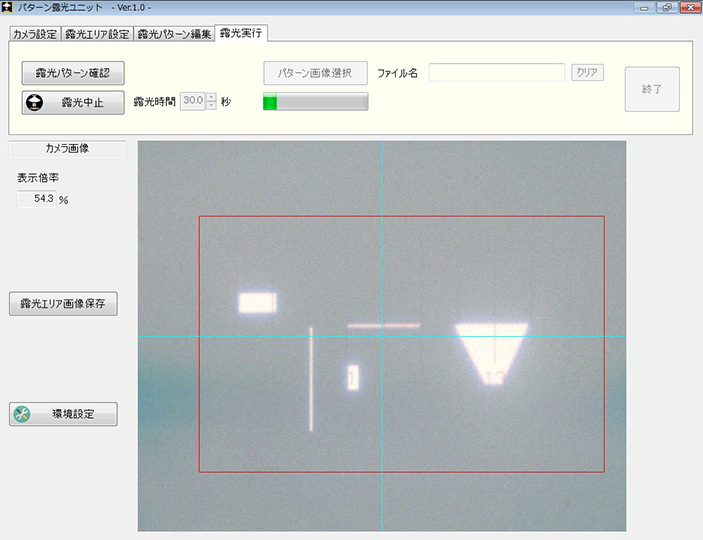Increase 露光時間 with the up arrow

click(x=211, y=97)
